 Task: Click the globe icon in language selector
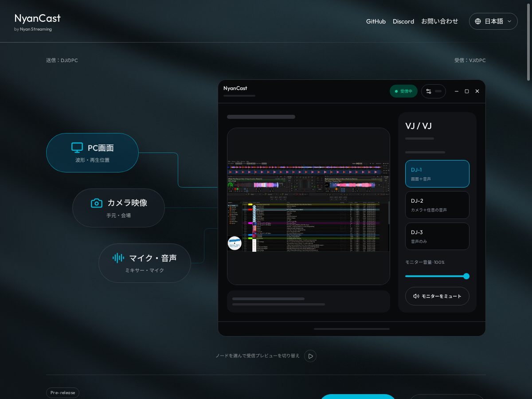coord(478,21)
